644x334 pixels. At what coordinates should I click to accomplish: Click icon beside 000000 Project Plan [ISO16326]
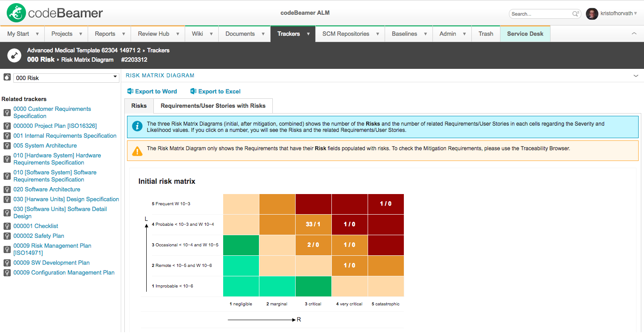[x=7, y=126]
